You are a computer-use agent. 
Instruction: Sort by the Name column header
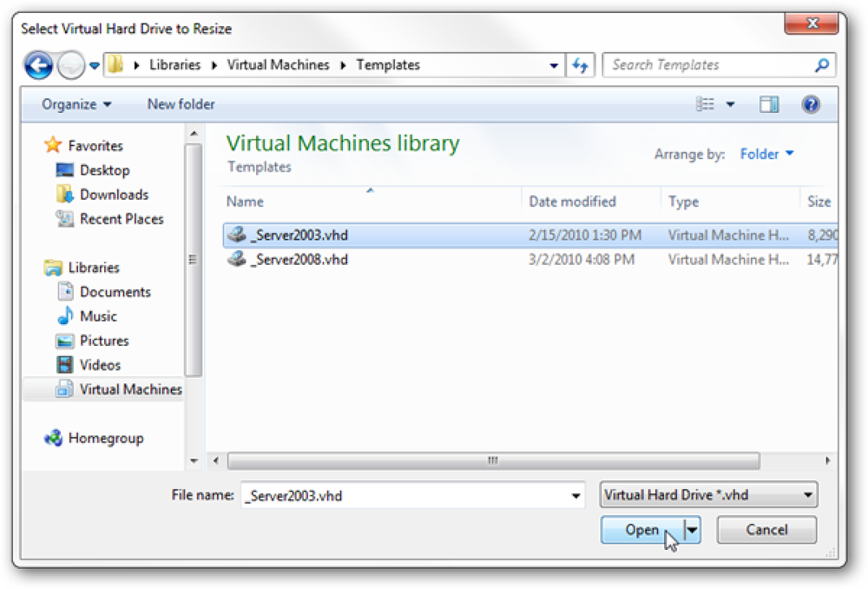click(x=245, y=202)
